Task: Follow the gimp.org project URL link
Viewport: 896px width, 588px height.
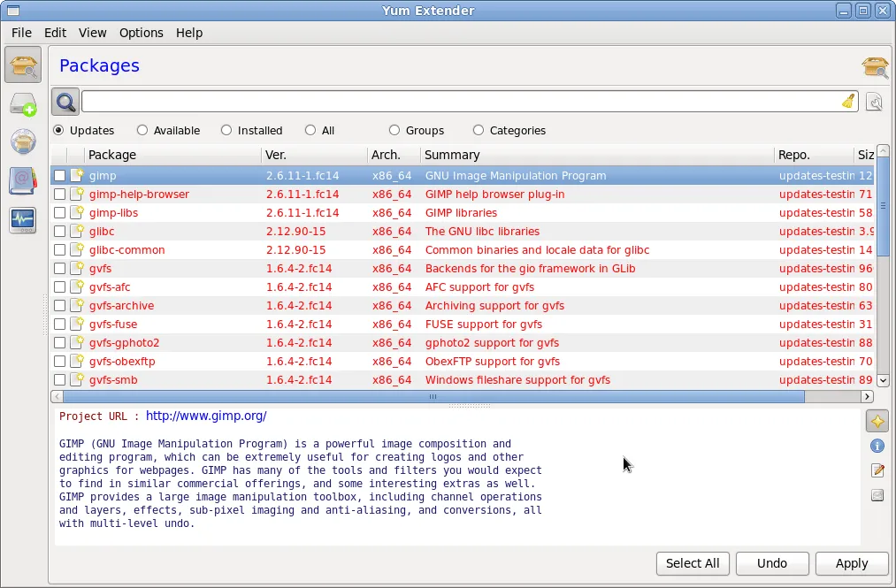Action: click(205, 416)
